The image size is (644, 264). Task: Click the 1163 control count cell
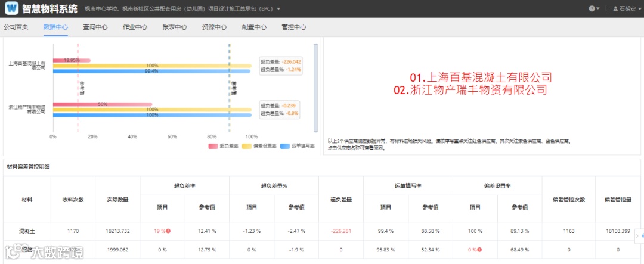(x=568, y=231)
